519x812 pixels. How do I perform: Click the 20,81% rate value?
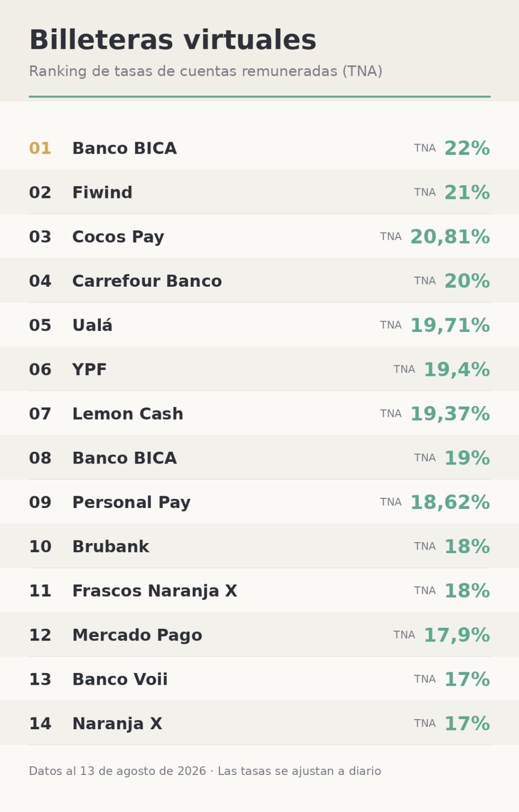coord(450,236)
